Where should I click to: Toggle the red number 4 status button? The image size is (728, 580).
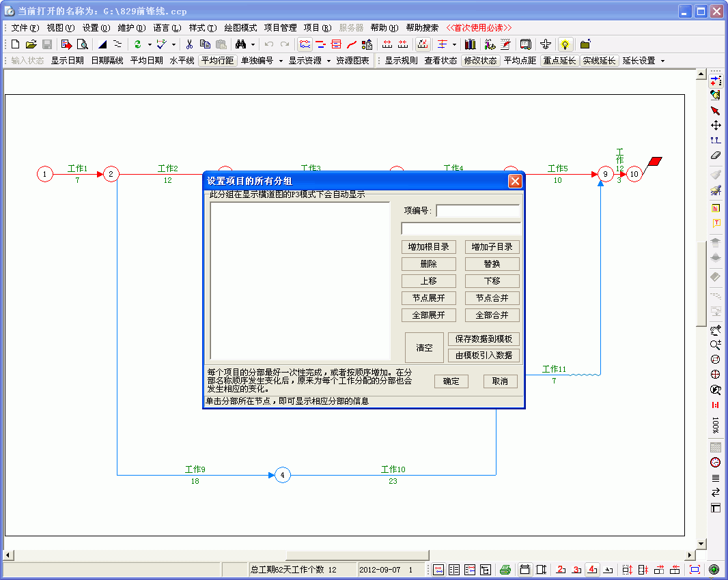pos(592,570)
